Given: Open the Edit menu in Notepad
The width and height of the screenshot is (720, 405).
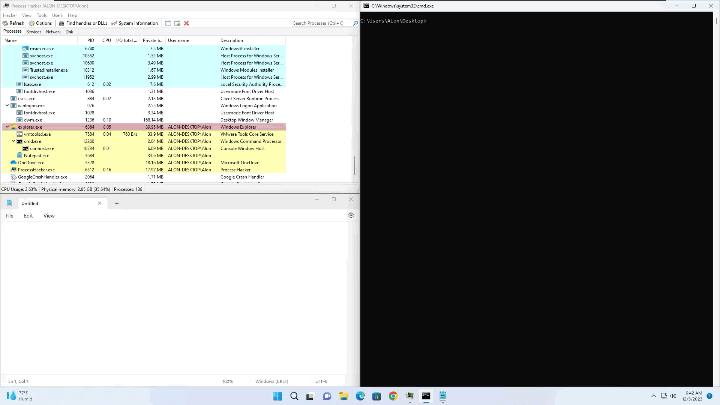Looking at the screenshot, I should (28, 216).
